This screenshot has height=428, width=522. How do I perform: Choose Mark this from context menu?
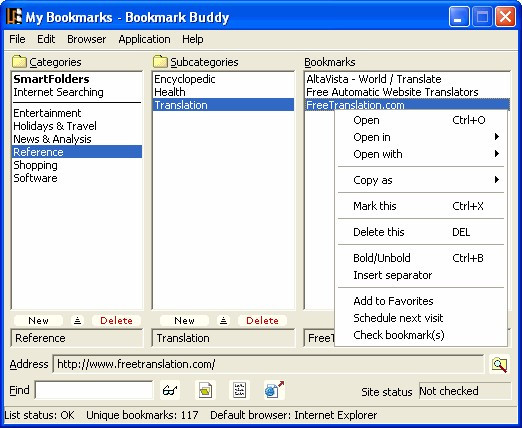pyautogui.click(x=421, y=206)
